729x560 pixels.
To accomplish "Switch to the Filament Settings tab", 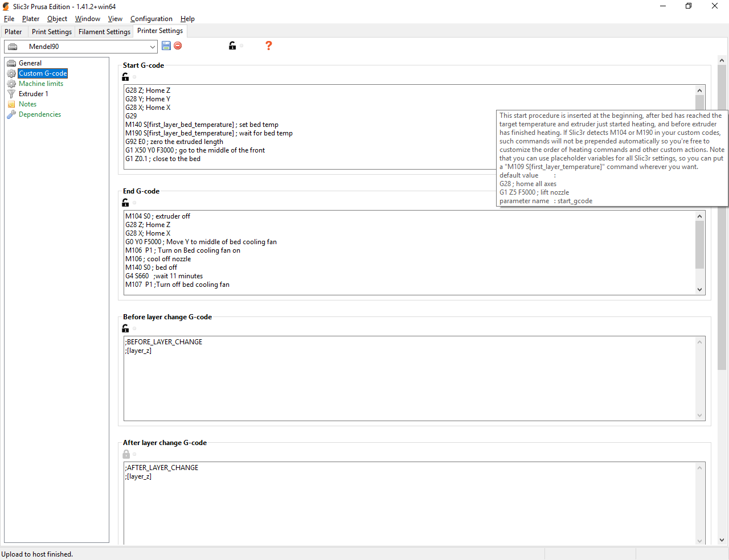I will [x=104, y=32].
